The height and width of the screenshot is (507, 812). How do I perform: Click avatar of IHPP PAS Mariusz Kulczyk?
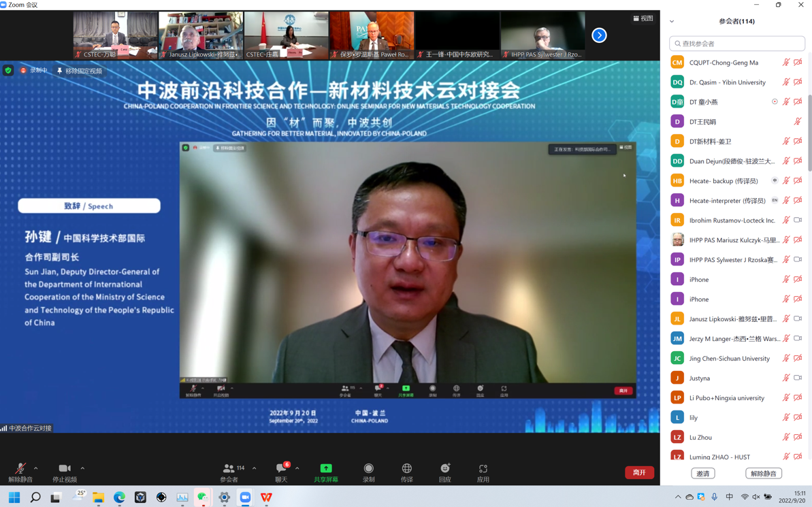[677, 240]
